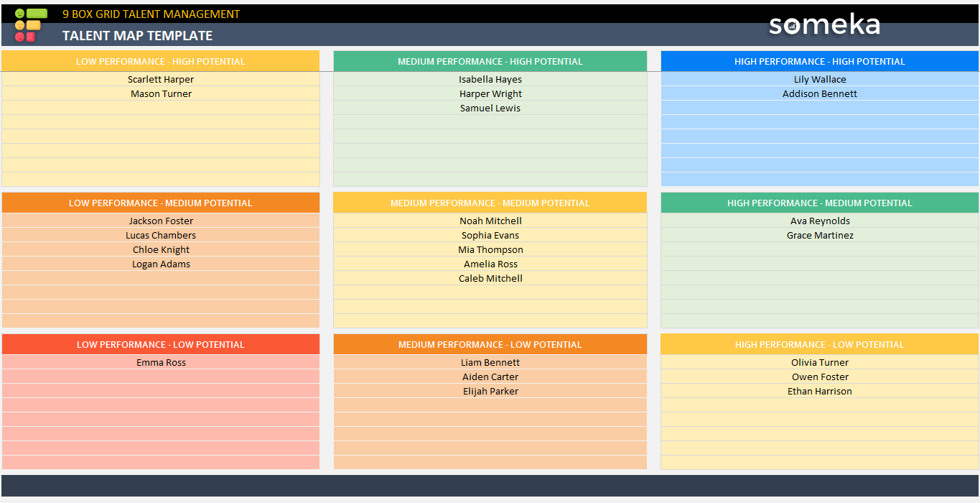
Task: Select Logan Adams in Low Performance - Medium Potential
Action: [161, 264]
